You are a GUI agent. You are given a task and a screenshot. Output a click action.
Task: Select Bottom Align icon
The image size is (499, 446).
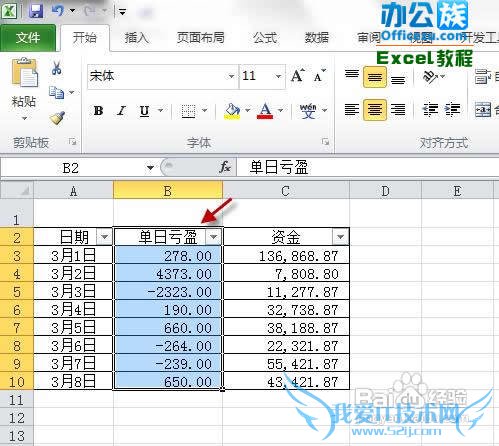pos(398,79)
